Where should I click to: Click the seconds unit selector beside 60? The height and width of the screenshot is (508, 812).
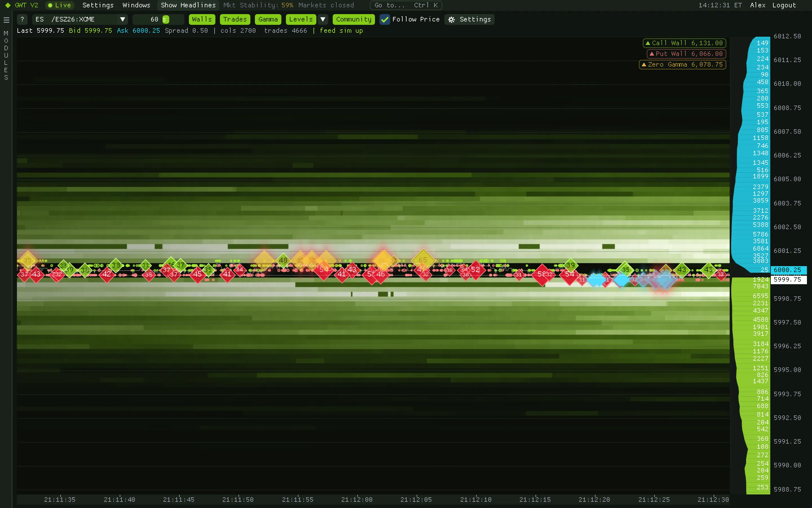(166, 19)
